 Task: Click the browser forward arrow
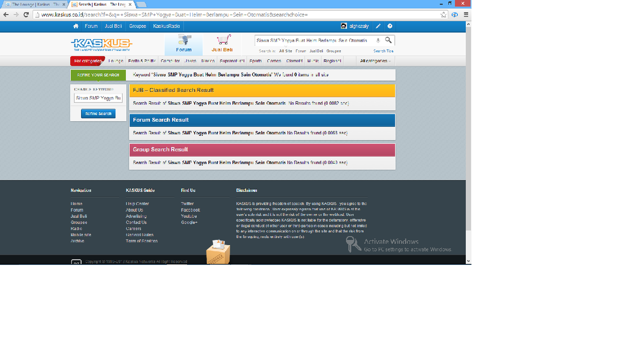click(16, 15)
